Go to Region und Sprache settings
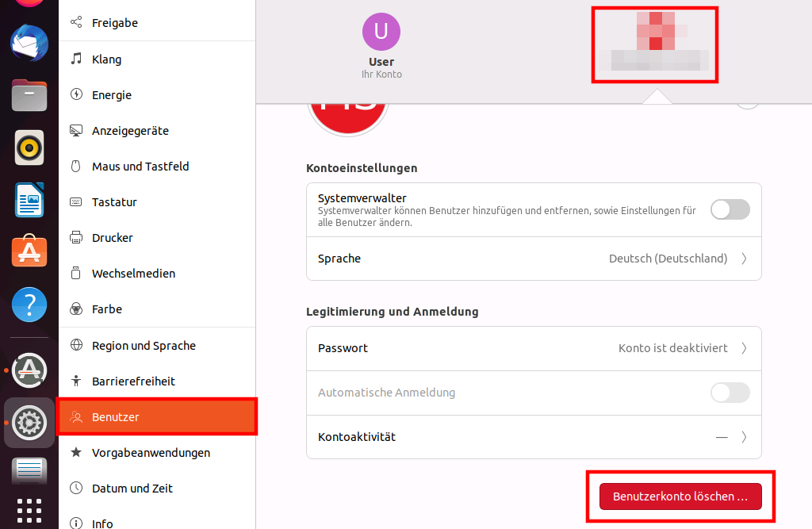This screenshot has width=812, height=529. [x=144, y=346]
